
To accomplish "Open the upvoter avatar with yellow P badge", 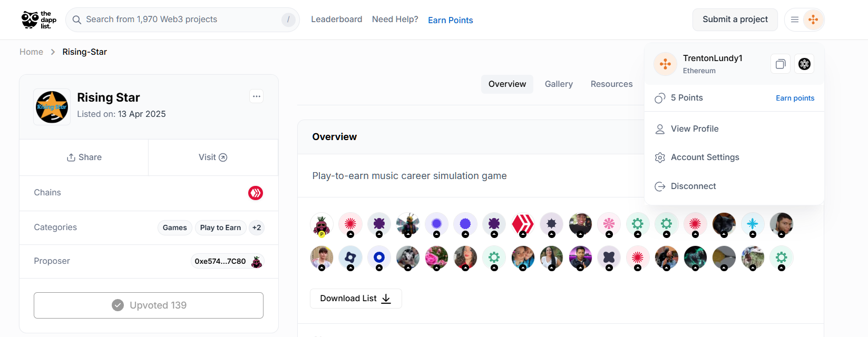I will (321, 224).
